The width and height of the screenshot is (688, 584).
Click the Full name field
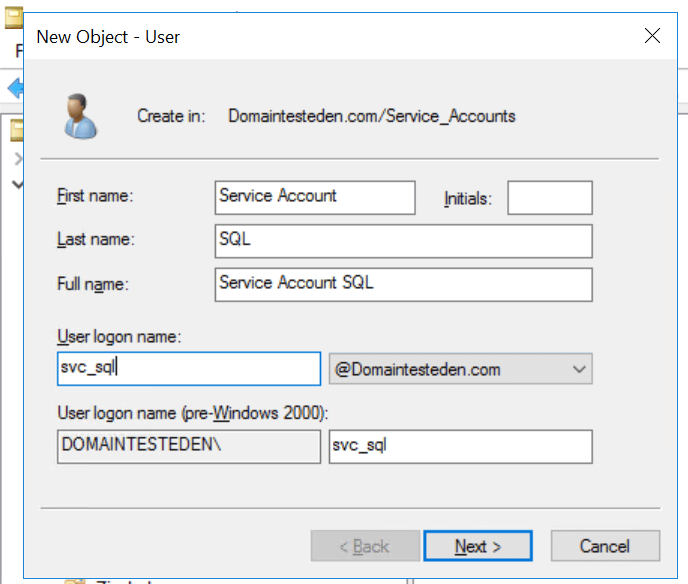tap(403, 284)
